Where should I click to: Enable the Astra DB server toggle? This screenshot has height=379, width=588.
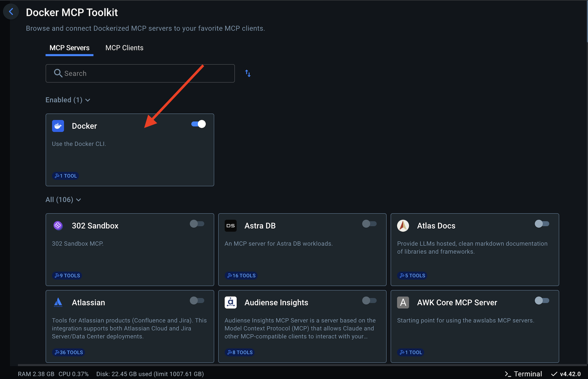click(x=369, y=224)
